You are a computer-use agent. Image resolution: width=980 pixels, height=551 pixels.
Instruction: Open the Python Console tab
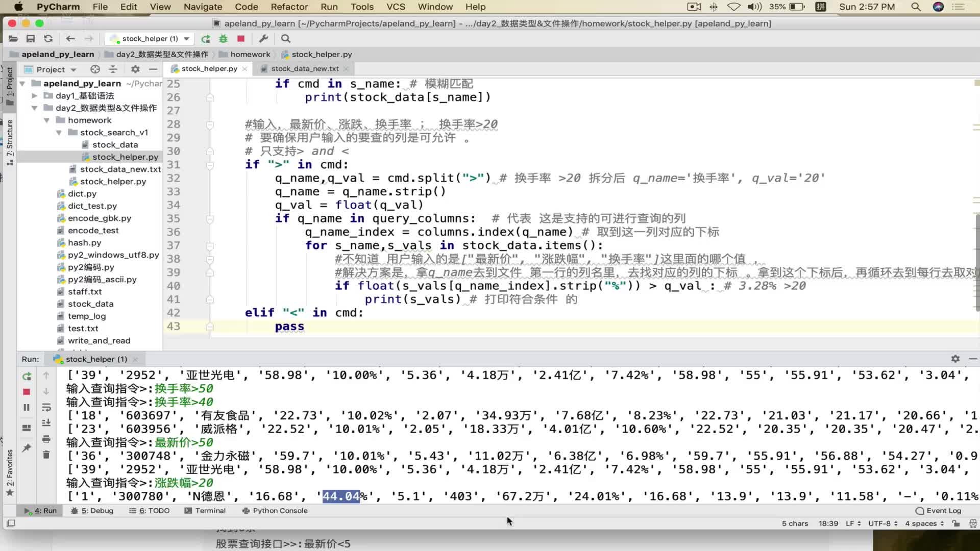(x=275, y=511)
